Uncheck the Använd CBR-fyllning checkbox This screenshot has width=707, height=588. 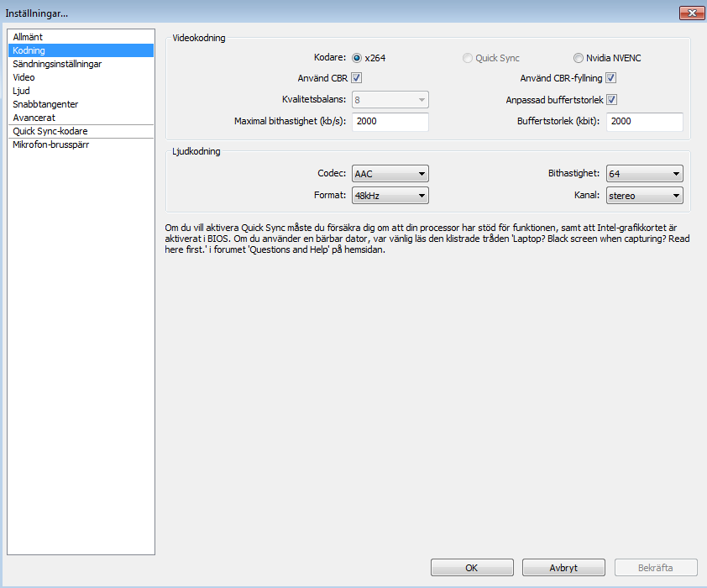(611, 79)
